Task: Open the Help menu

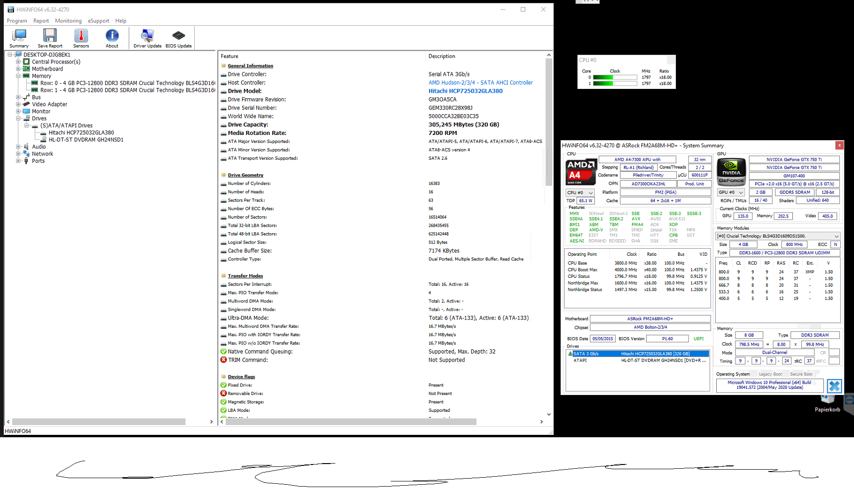Action: click(121, 21)
